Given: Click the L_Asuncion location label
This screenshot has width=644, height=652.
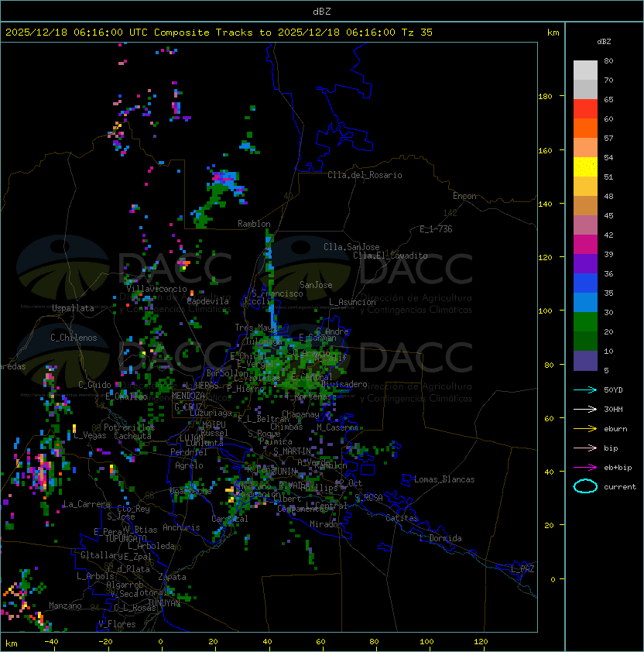Looking at the screenshot, I should (352, 302).
